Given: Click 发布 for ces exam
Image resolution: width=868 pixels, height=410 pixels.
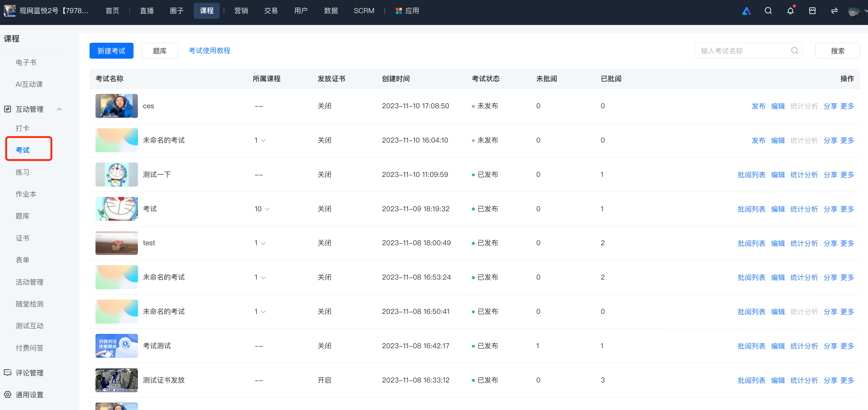Looking at the screenshot, I should (x=758, y=106).
